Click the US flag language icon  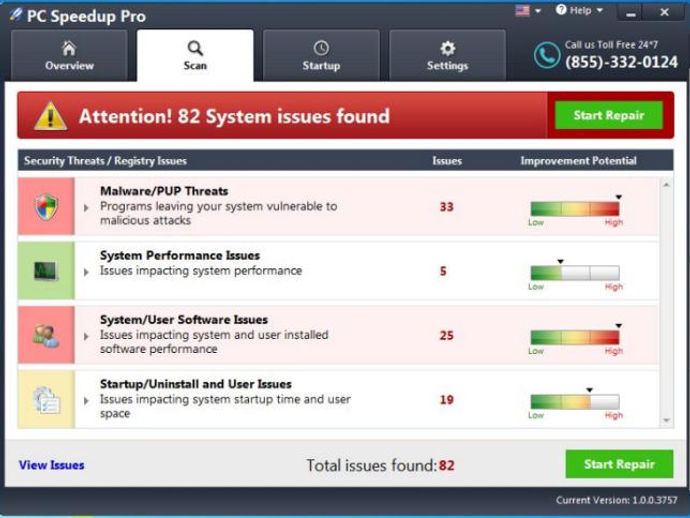point(522,10)
